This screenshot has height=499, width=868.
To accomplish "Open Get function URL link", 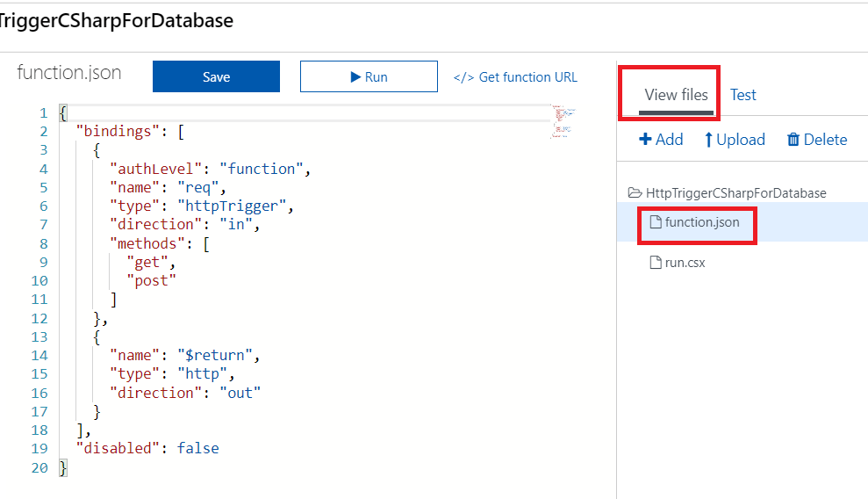I will (x=515, y=77).
